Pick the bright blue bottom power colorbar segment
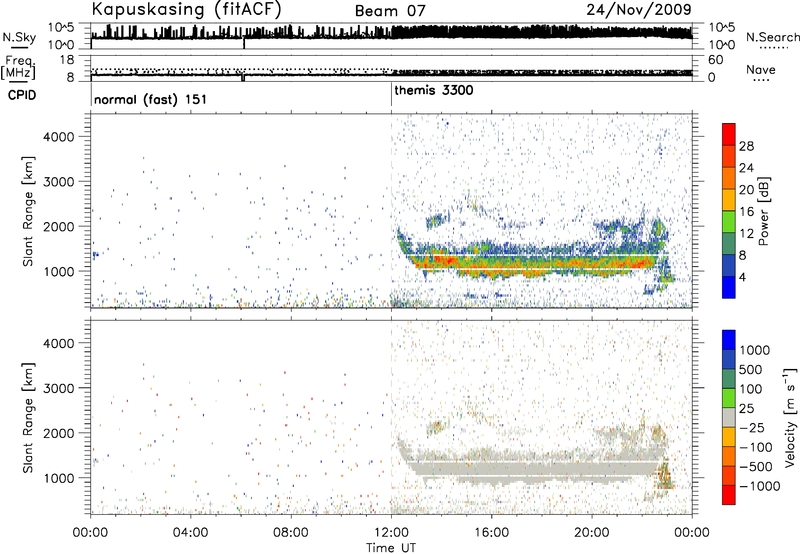 (729, 287)
